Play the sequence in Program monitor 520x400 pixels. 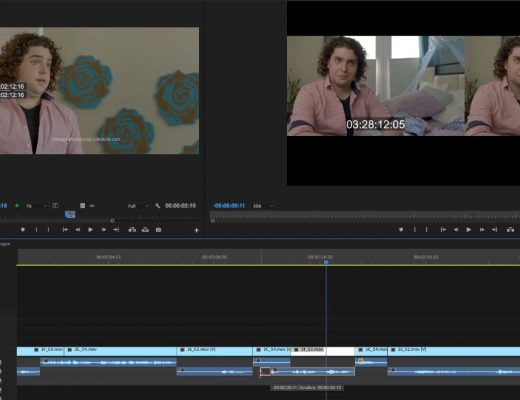pos(468,229)
